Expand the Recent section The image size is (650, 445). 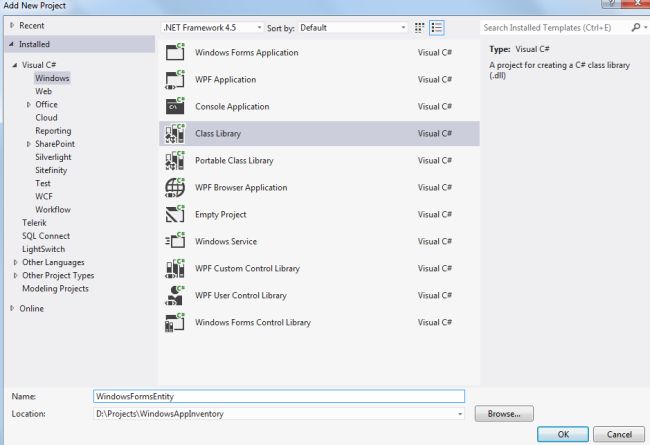12,25
